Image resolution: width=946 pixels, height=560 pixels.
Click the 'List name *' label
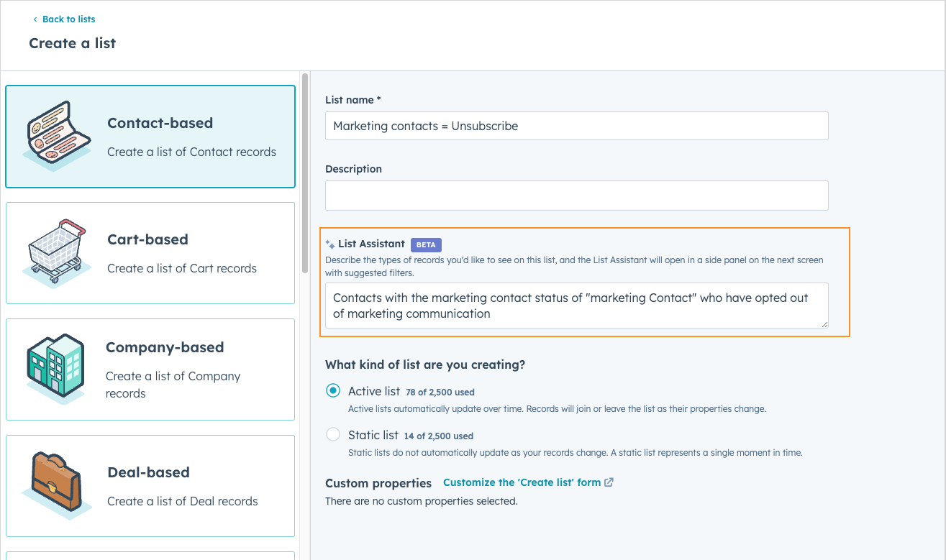(353, 100)
